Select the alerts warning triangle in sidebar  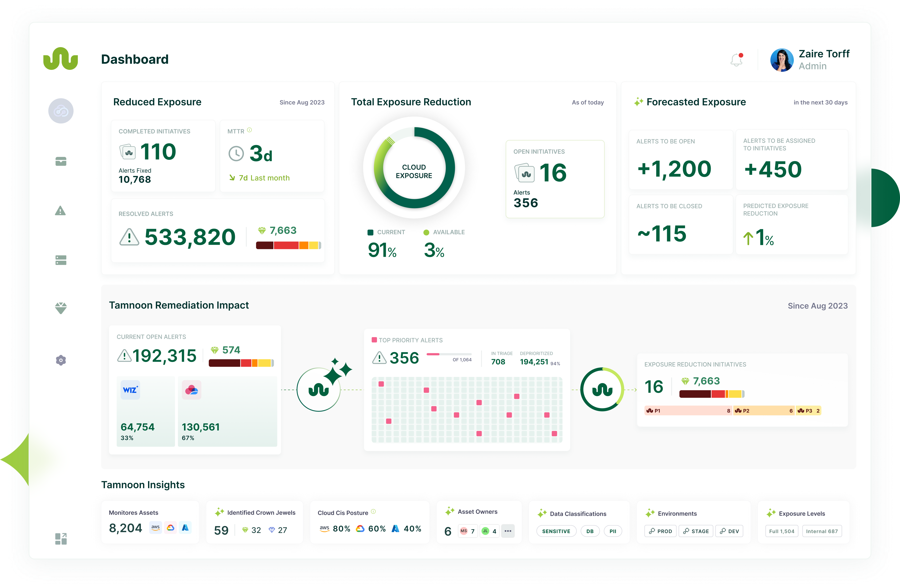coord(61,211)
